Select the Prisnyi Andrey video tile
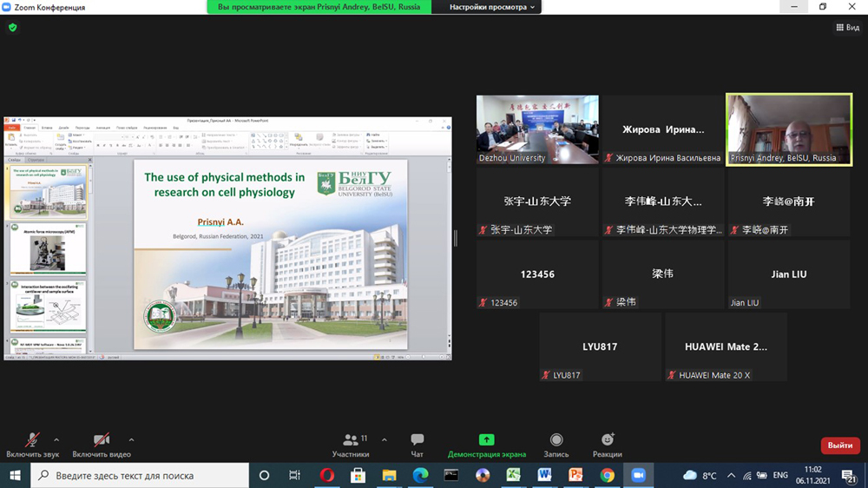868x488 pixels. 788,129
